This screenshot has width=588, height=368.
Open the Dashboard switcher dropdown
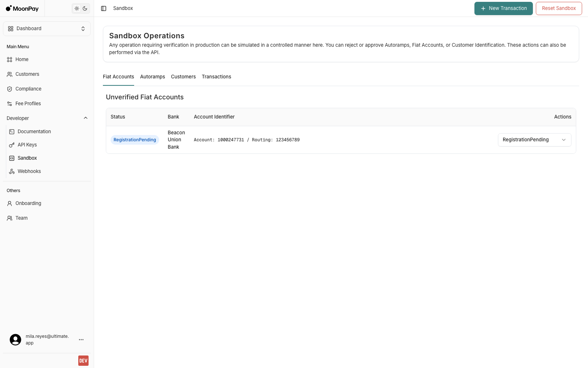pyautogui.click(x=47, y=29)
